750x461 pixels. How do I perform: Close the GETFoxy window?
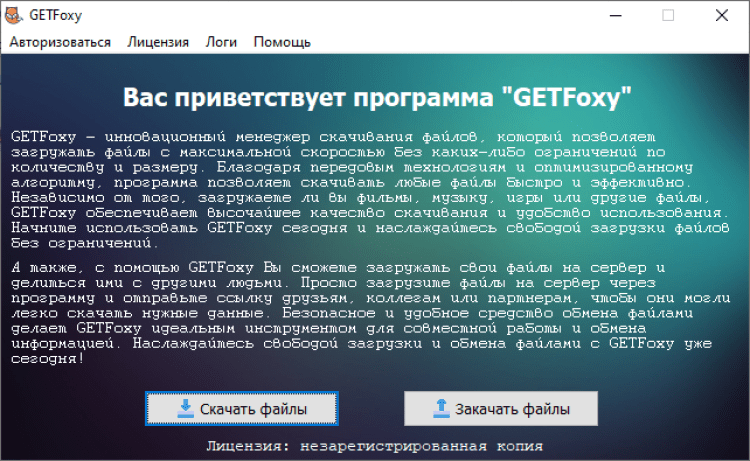pyautogui.click(x=720, y=15)
